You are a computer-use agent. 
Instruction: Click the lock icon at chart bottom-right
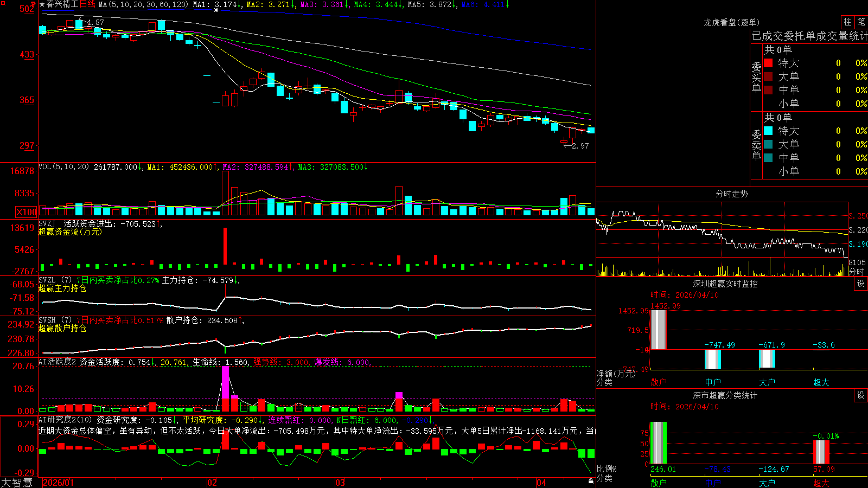(x=591, y=481)
